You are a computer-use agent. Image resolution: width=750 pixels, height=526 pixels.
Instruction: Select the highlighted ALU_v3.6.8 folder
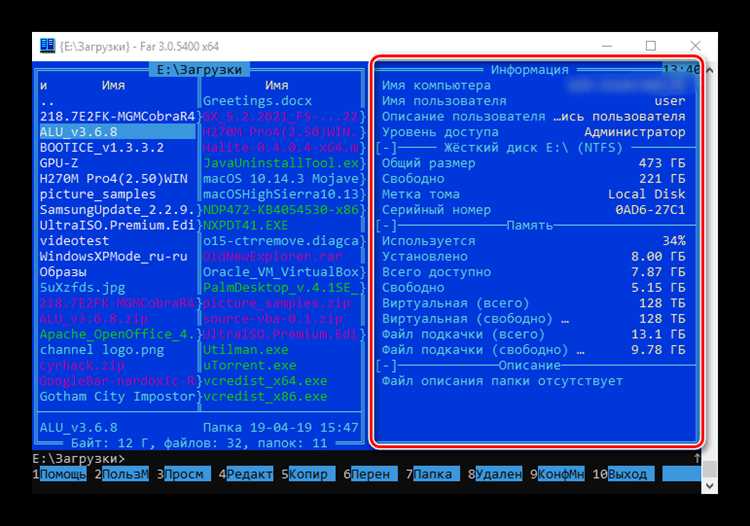pyautogui.click(x=118, y=132)
